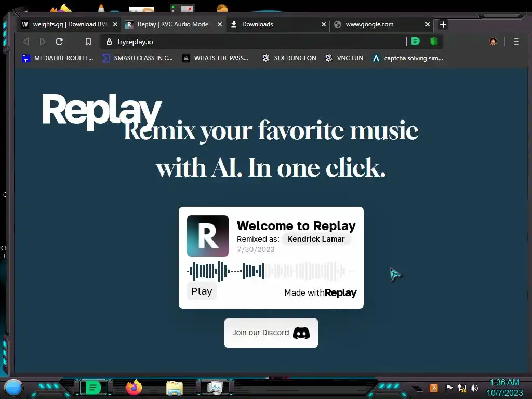Click the Discord logo icon

301,333
